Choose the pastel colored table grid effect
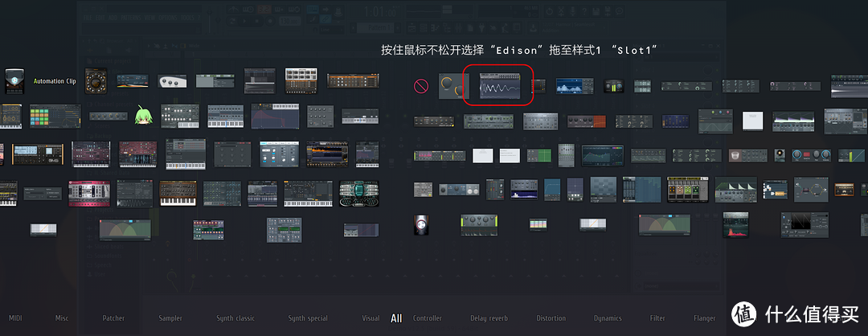The height and width of the screenshot is (336, 868). coord(538,225)
